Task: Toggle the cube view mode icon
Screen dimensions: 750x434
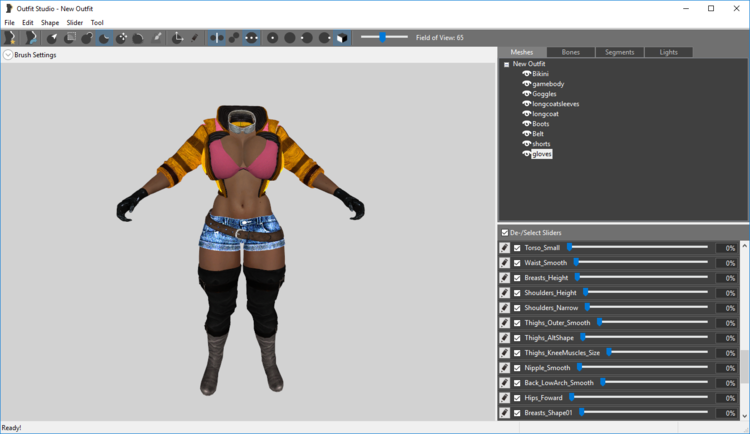Action: (x=342, y=38)
